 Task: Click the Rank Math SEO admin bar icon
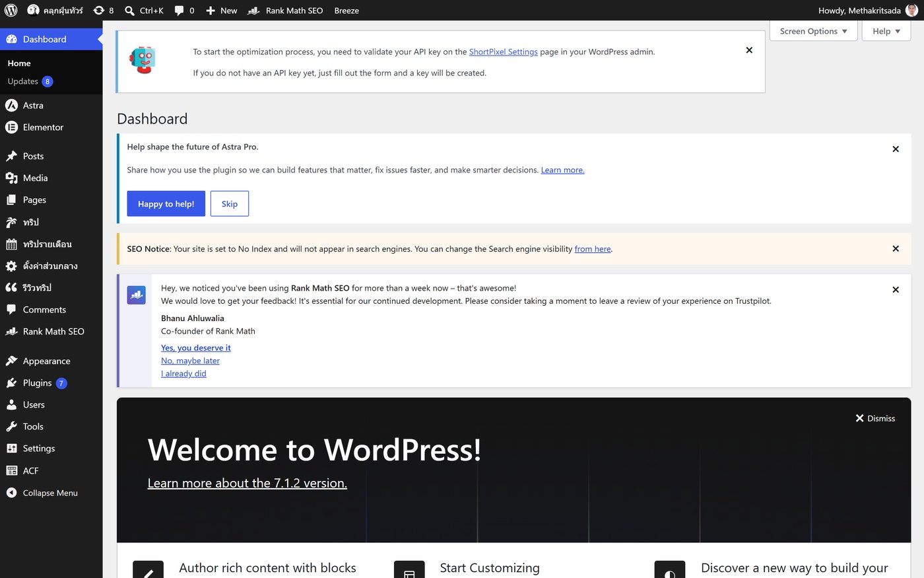pos(253,11)
